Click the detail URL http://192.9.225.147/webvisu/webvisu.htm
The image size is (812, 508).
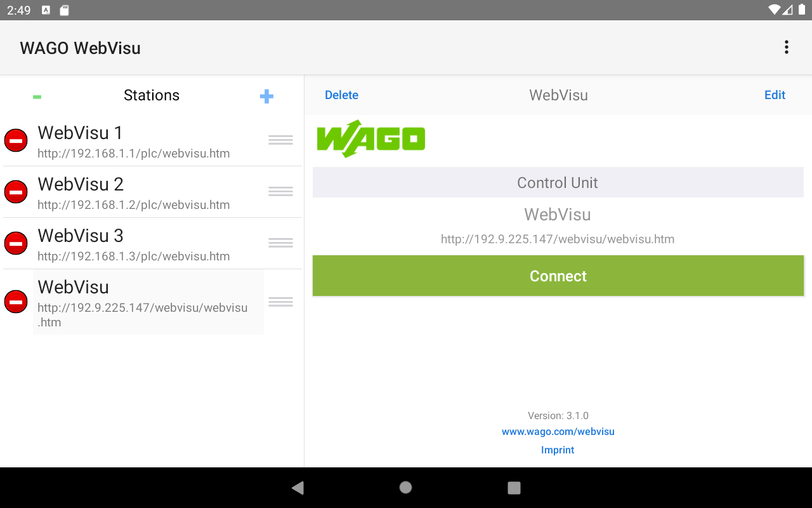tap(558, 239)
